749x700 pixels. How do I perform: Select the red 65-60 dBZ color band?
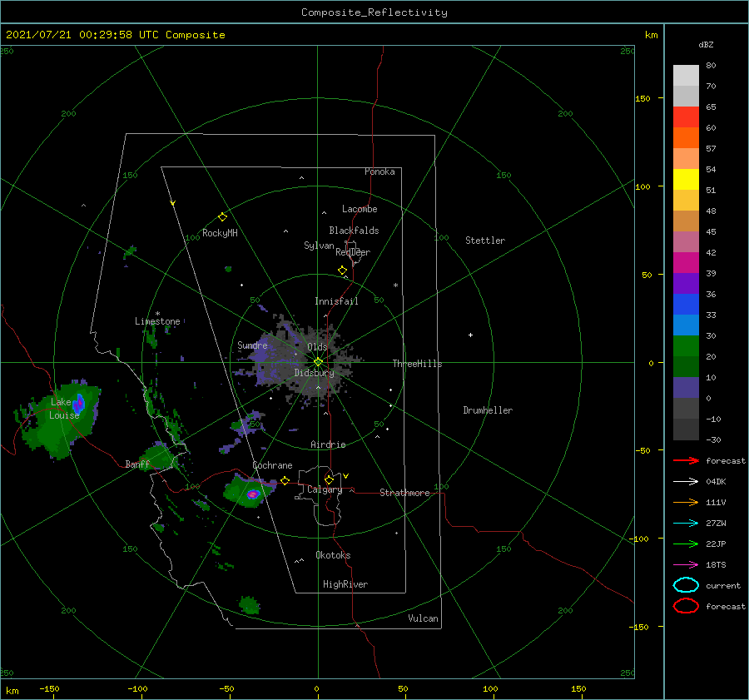686,117
